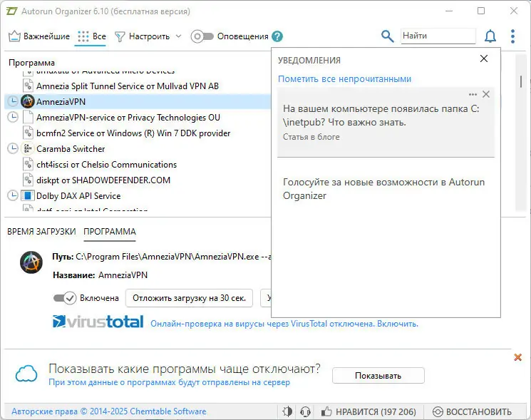
Task: Toggle the Включена switch for AmneziaVPN
Action: (x=65, y=298)
